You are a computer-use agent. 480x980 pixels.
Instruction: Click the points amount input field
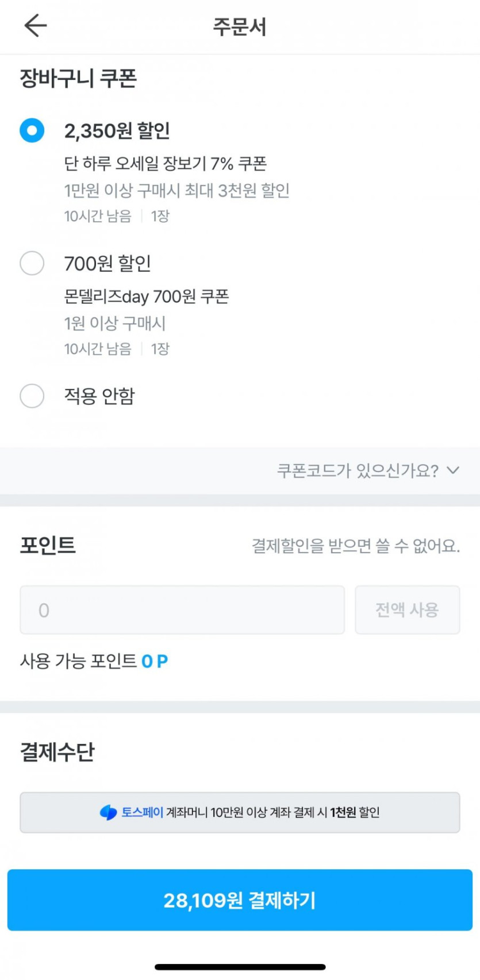[x=182, y=610]
